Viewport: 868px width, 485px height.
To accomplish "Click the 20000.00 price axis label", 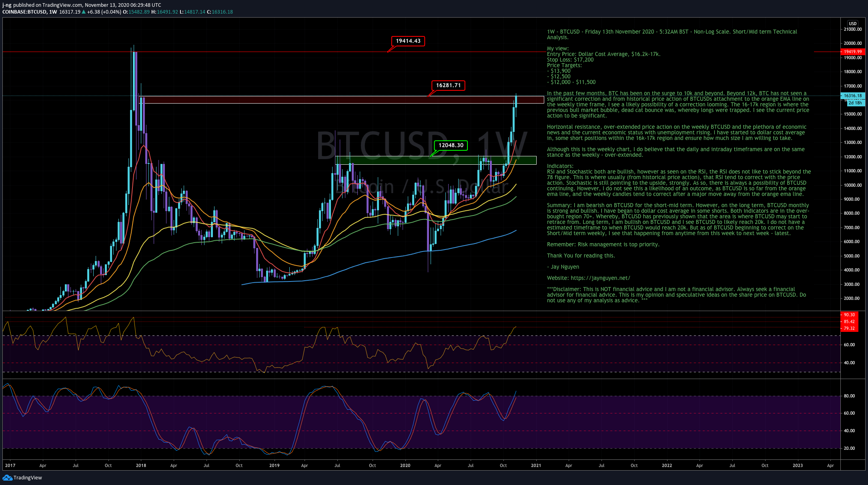I will click(852, 43).
